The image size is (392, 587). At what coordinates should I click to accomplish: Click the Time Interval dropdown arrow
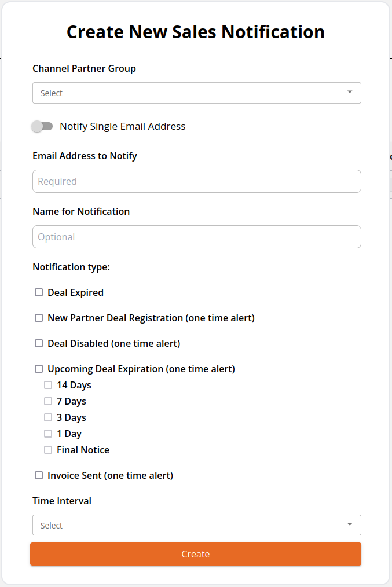(x=350, y=524)
